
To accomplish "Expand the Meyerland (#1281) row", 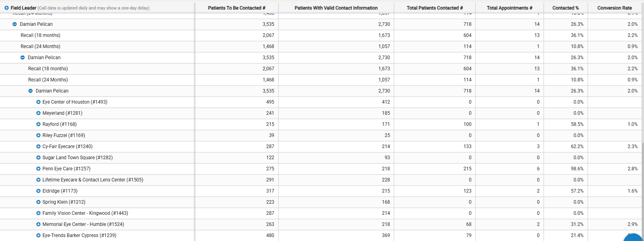I will [x=38, y=113].
